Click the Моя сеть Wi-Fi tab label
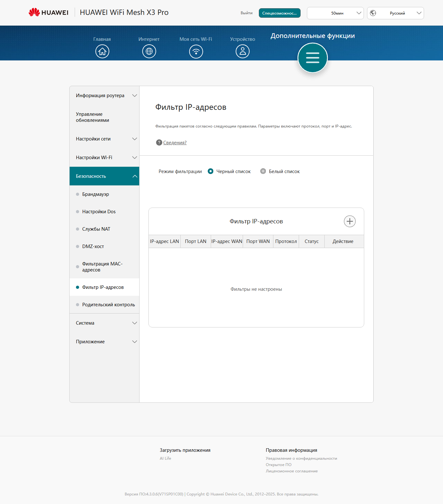This screenshot has height=504, width=443. (x=196, y=39)
